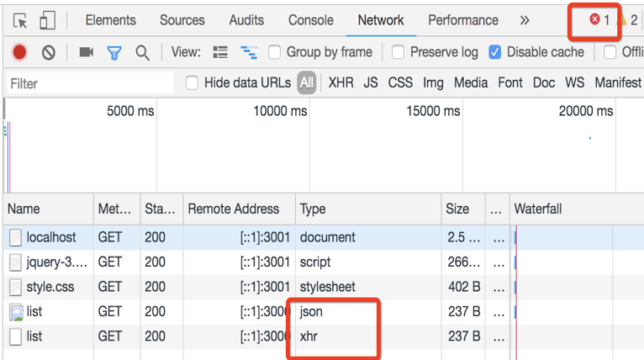Click the warning count indicator showing 2
644x360 pixels.
click(x=628, y=19)
